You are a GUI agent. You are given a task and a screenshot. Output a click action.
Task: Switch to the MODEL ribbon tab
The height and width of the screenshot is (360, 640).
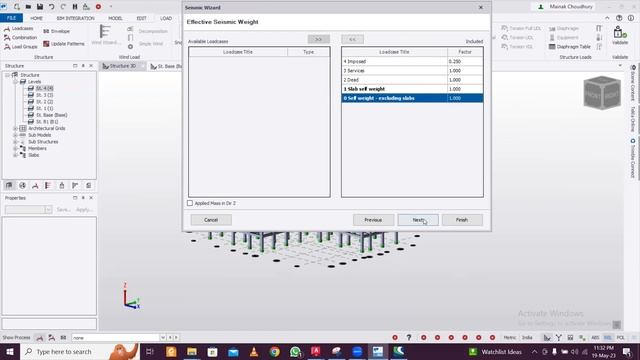click(115, 18)
